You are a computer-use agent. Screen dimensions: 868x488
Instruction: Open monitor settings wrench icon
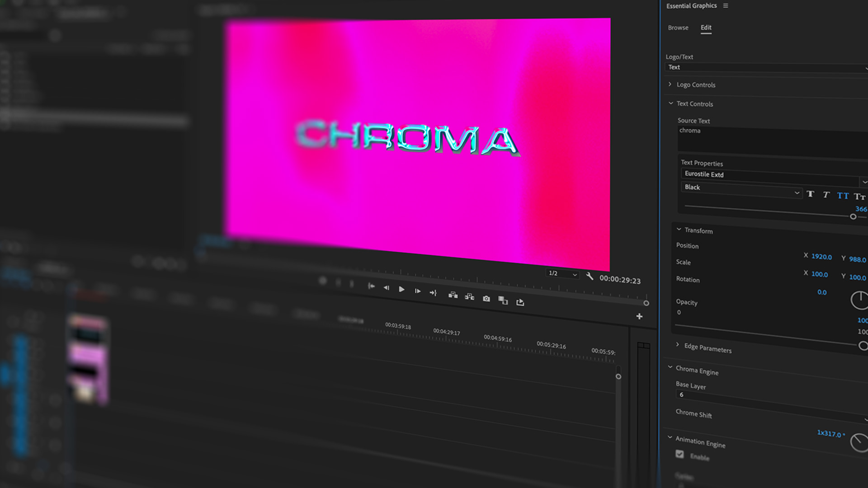(590, 276)
